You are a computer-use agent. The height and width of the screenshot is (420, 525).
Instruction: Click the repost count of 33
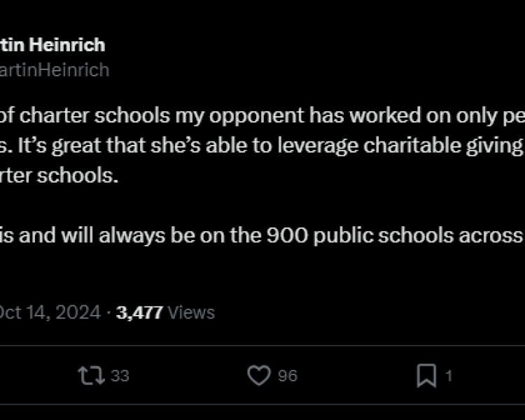(x=120, y=376)
